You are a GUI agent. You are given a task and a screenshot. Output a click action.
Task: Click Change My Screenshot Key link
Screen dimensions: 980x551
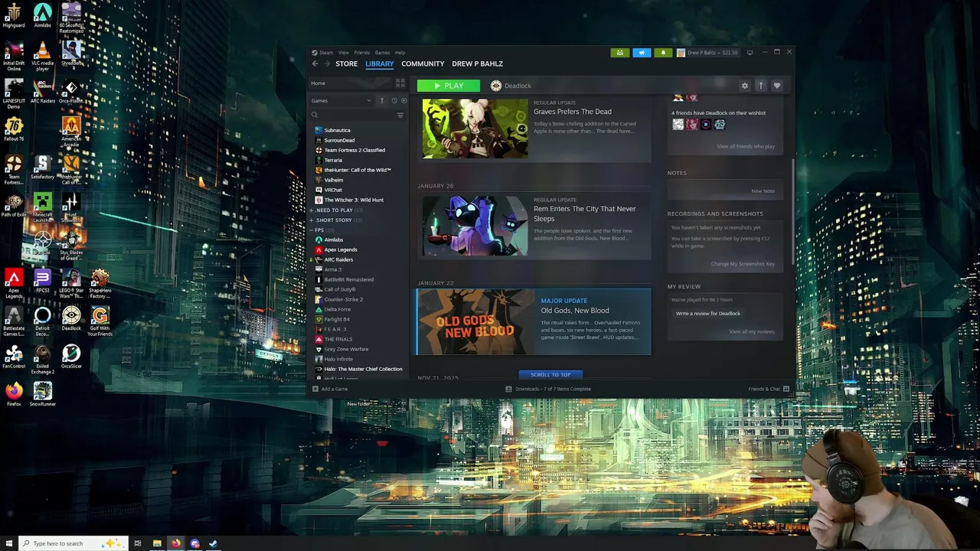point(743,264)
